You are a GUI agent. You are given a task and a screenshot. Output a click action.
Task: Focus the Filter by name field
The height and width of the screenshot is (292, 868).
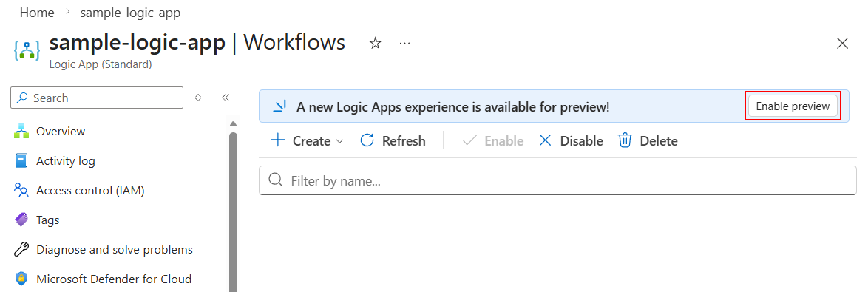pyautogui.click(x=557, y=180)
